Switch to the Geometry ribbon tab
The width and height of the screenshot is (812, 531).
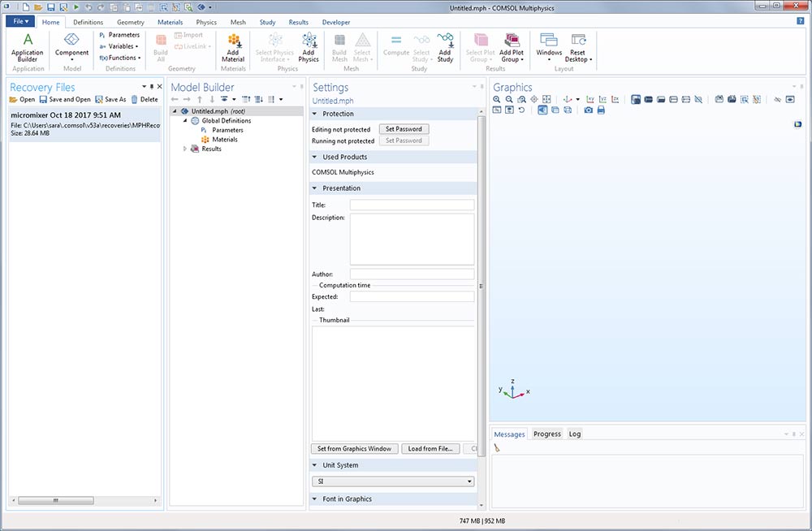click(130, 23)
